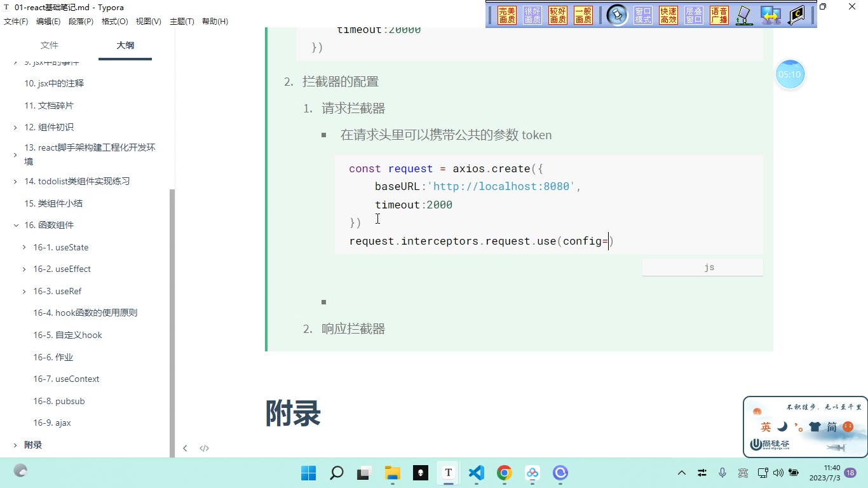Image resolution: width=868 pixels, height=488 pixels.
Task: Toggle the IME 英 language mode on the floating bar
Action: 766,427
